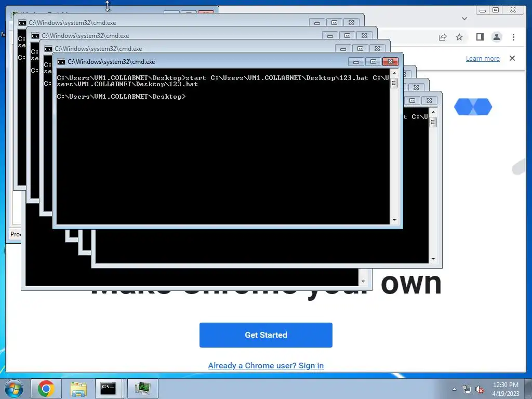Open the Chrome side panel icon

pos(480,37)
